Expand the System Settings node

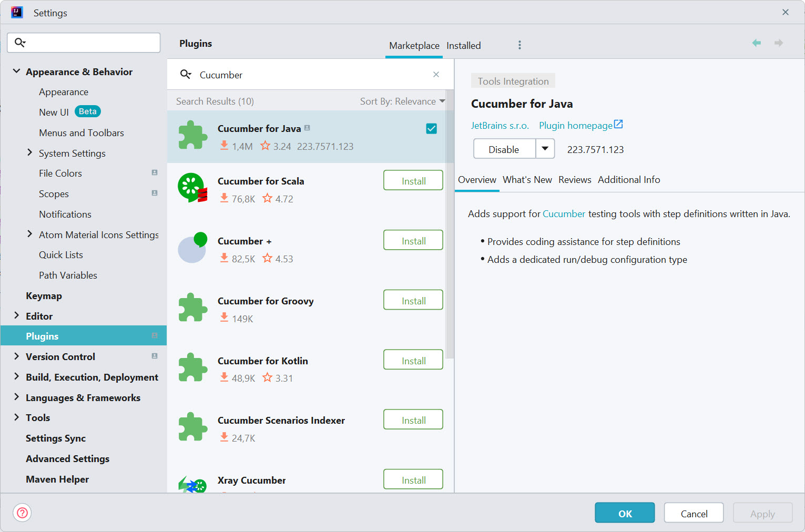tap(29, 152)
